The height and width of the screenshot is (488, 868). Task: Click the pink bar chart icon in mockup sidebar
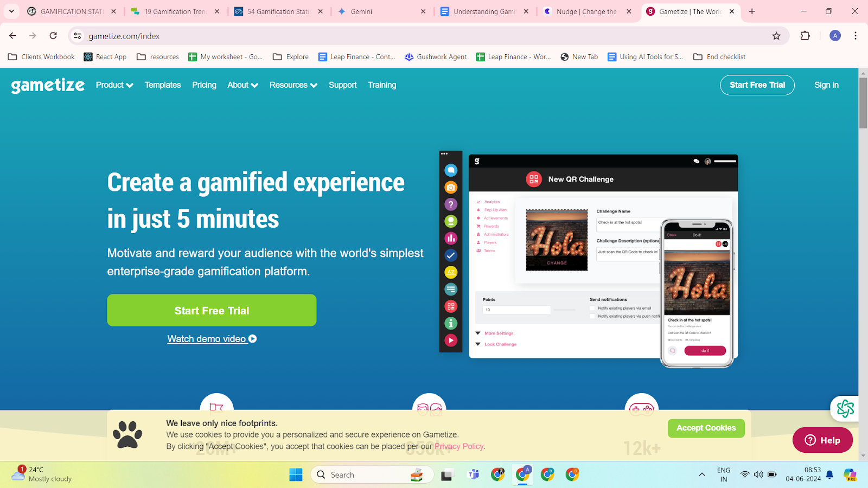pos(451,239)
